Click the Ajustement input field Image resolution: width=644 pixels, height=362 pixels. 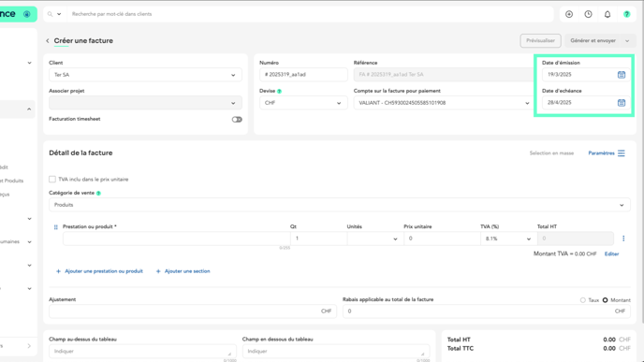(x=193, y=311)
